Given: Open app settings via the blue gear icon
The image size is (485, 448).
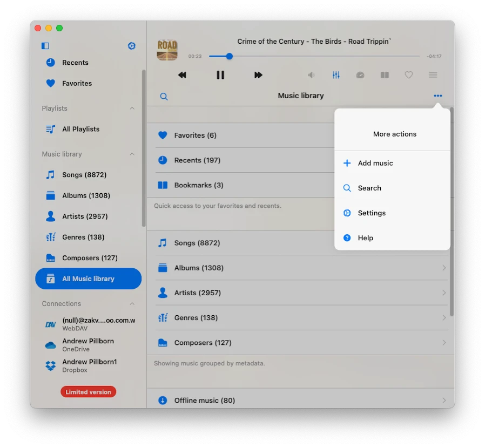Looking at the screenshot, I should [x=131, y=46].
